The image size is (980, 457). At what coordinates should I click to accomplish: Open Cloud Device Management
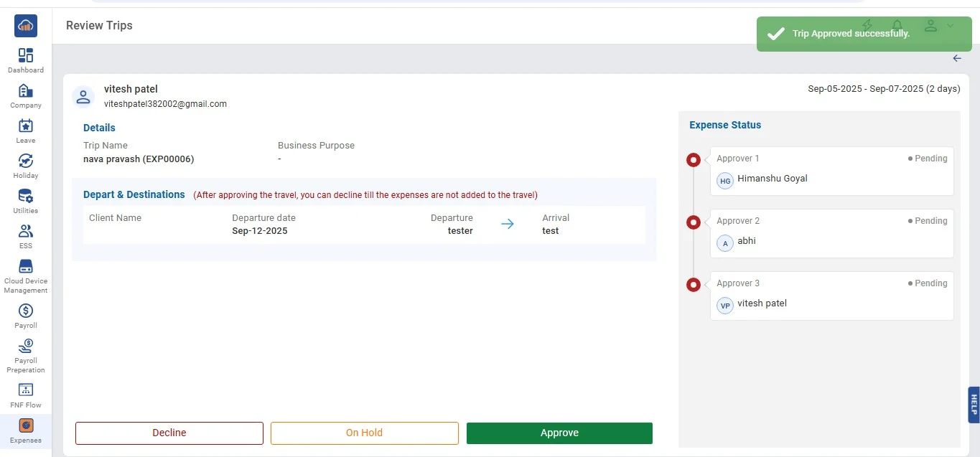point(26,267)
